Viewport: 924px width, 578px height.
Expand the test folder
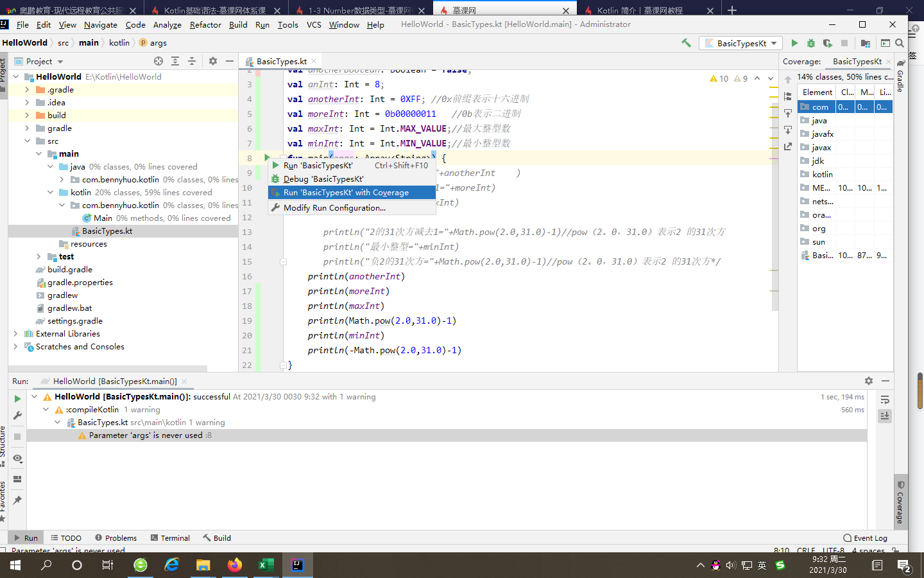coord(38,257)
